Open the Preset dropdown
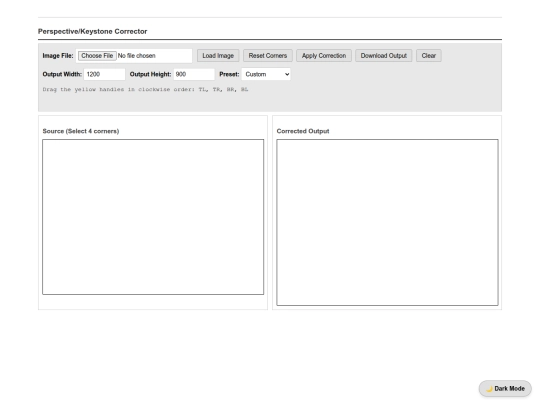The image size is (540, 405). click(x=266, y=74)
